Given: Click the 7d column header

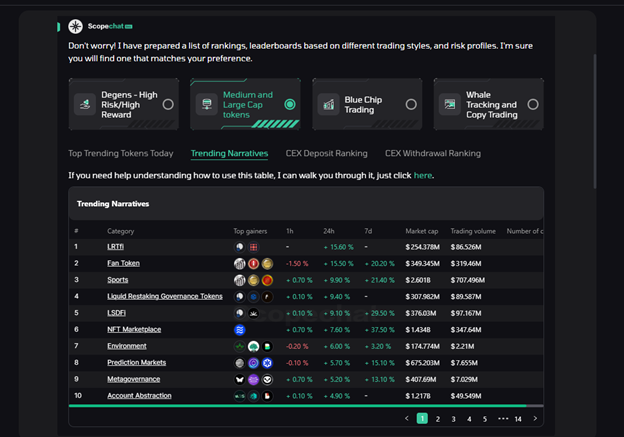Looking at the screenshot, I should [x=368, y=231].
